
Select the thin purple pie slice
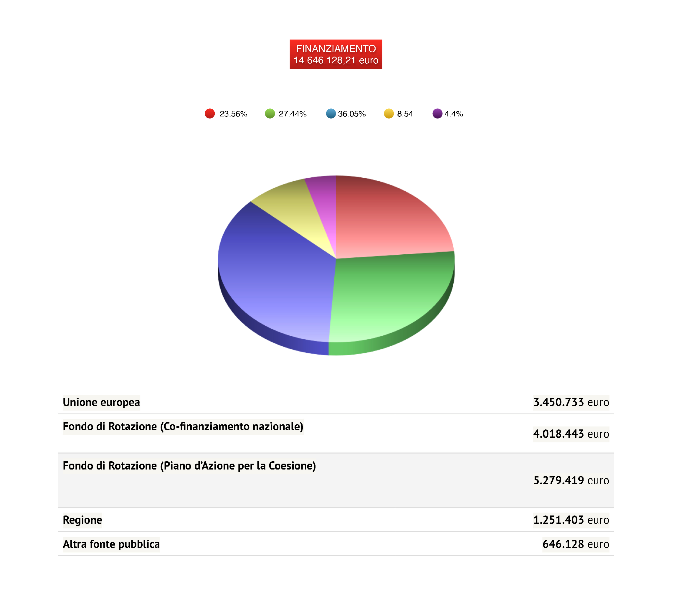(x=324, y=201)
